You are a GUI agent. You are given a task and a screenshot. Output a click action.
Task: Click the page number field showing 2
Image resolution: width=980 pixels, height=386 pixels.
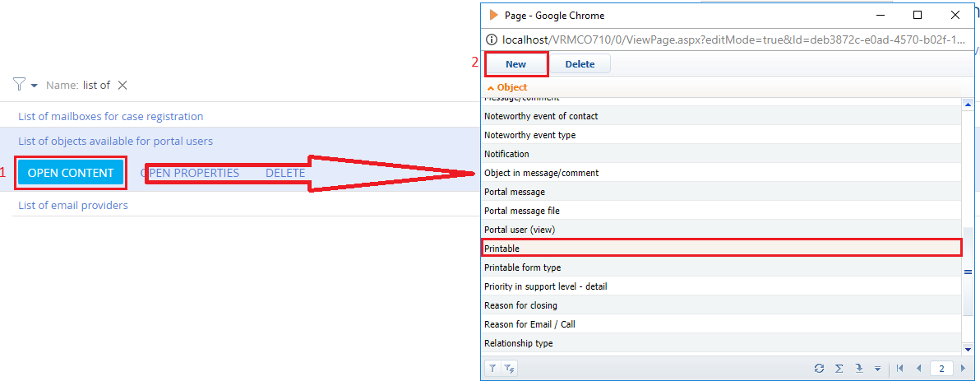(x=941, y=369)
